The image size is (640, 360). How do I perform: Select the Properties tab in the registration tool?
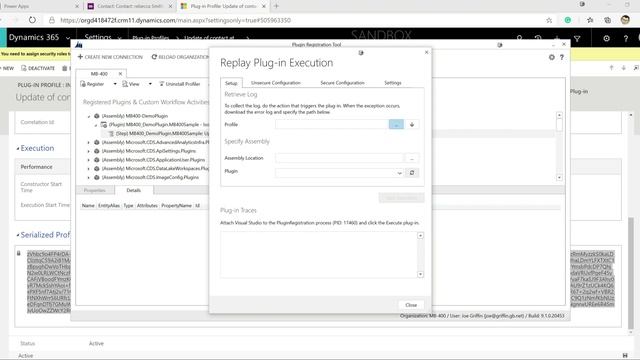click(94, 190)
